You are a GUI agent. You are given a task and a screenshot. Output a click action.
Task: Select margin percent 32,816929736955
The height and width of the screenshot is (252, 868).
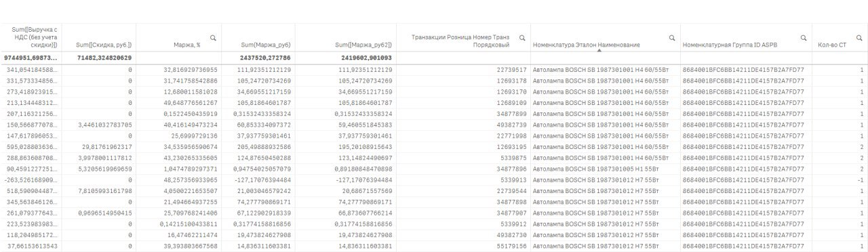[191, 70]
